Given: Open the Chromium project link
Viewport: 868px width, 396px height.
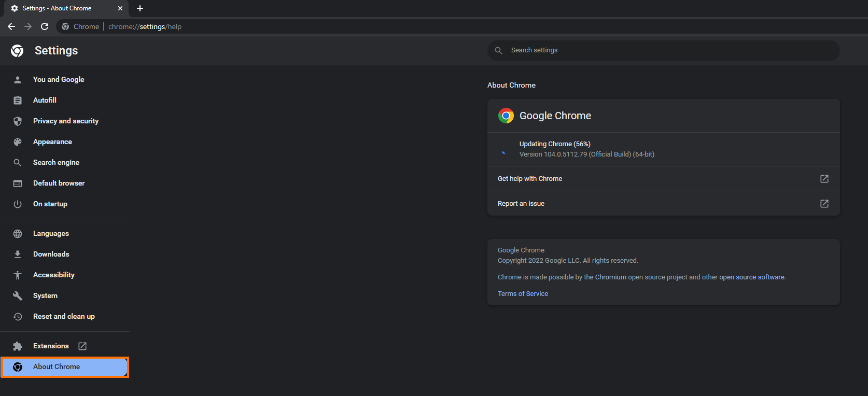Looking at the screenshot, I should click(610, 277).
